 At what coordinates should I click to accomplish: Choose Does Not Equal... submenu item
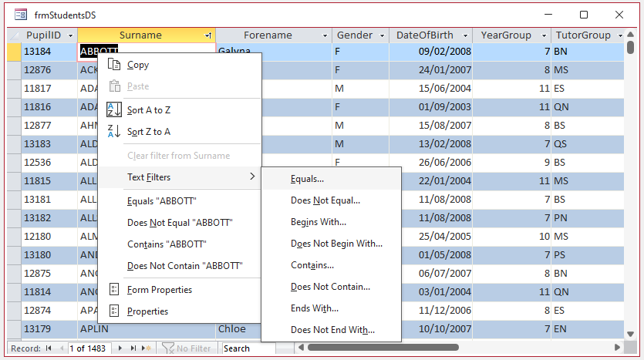[331, 200]
